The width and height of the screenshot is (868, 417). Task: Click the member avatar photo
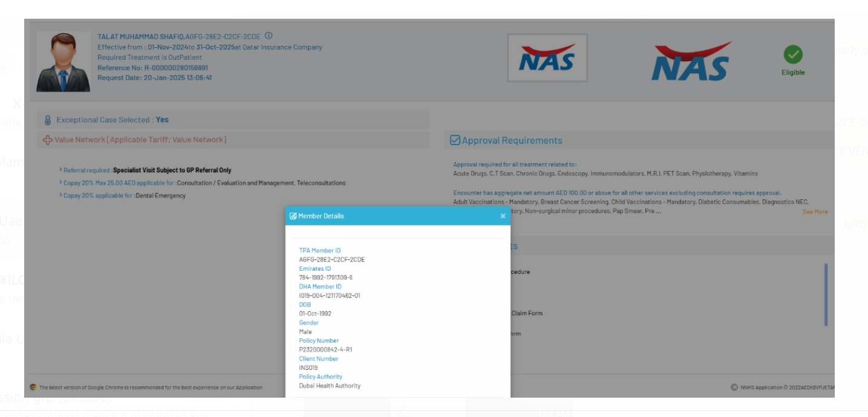pyautogui.click(x=63, y=62)
